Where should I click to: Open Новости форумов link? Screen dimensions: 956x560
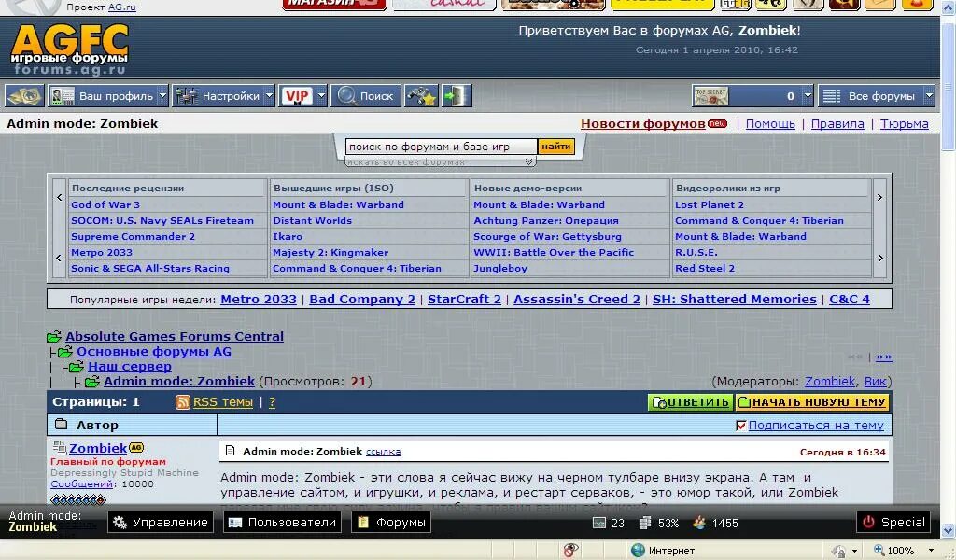click(x=642, y=124)
